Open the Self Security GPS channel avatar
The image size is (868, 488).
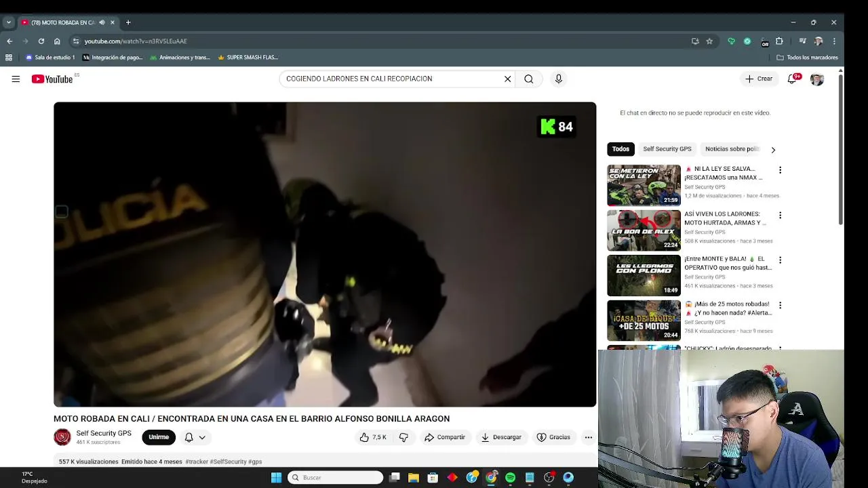(62, 437)
